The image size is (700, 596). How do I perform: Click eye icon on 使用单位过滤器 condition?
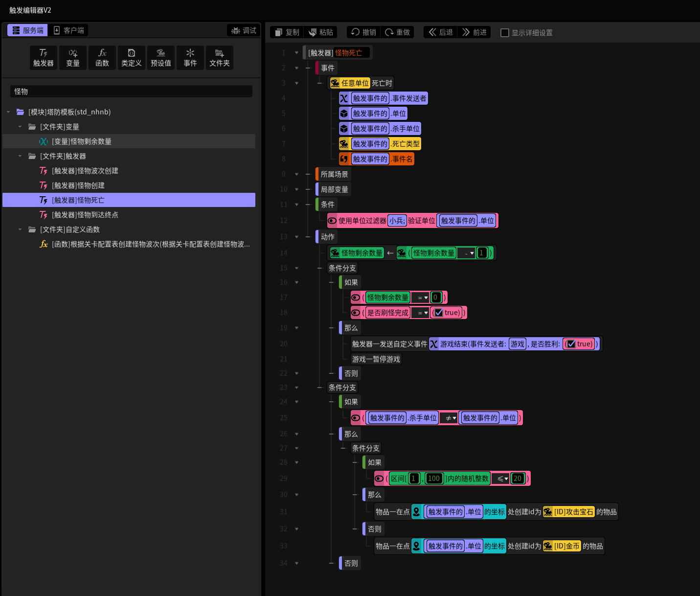point(332,221)
